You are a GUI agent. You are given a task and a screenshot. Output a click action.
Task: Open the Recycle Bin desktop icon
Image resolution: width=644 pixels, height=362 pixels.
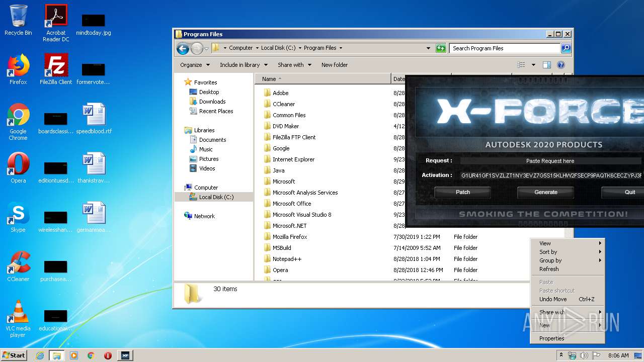click(x=18, y=20)
